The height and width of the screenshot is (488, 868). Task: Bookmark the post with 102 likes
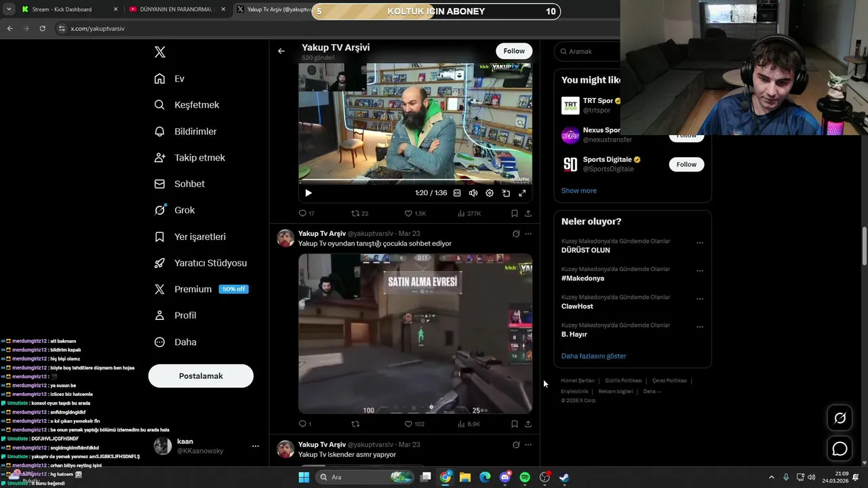tap(515, 424)
